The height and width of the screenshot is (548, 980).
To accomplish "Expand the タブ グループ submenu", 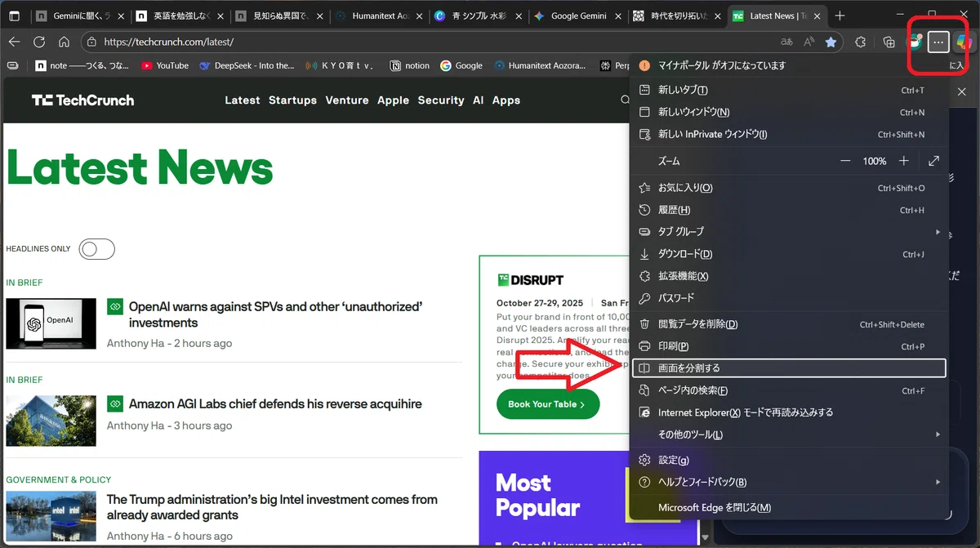I will coord(789,232).
